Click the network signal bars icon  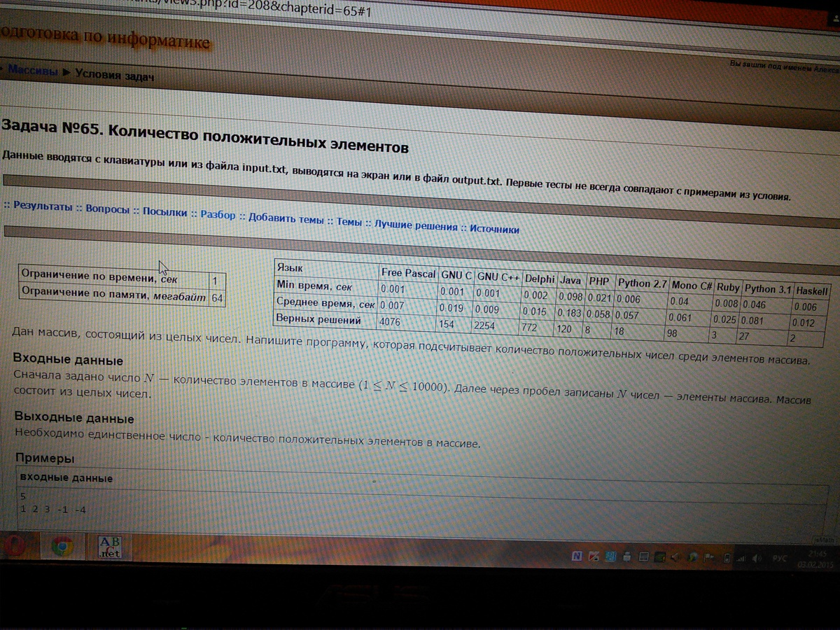pos(741,559)
